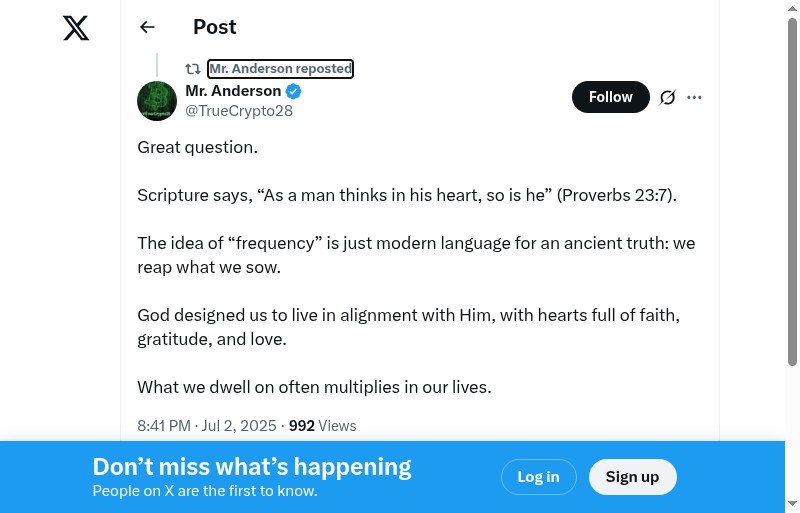Go back using the arrow icon
Screen dimensions: 800x513
pyautogui.click(x=148, y=28)
